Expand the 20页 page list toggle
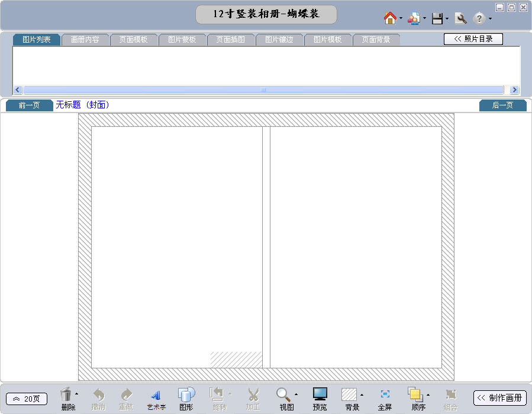The width and height of the screenshot is (532, 414). tap(27, 399)
